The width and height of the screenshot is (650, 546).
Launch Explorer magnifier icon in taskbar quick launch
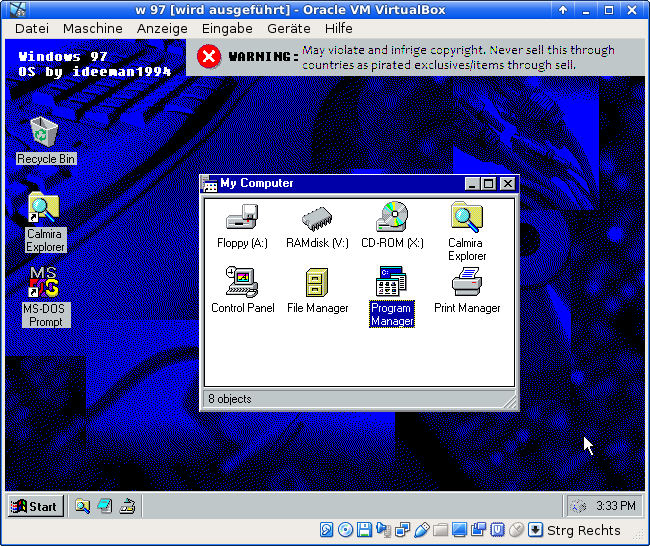[82, 506]
